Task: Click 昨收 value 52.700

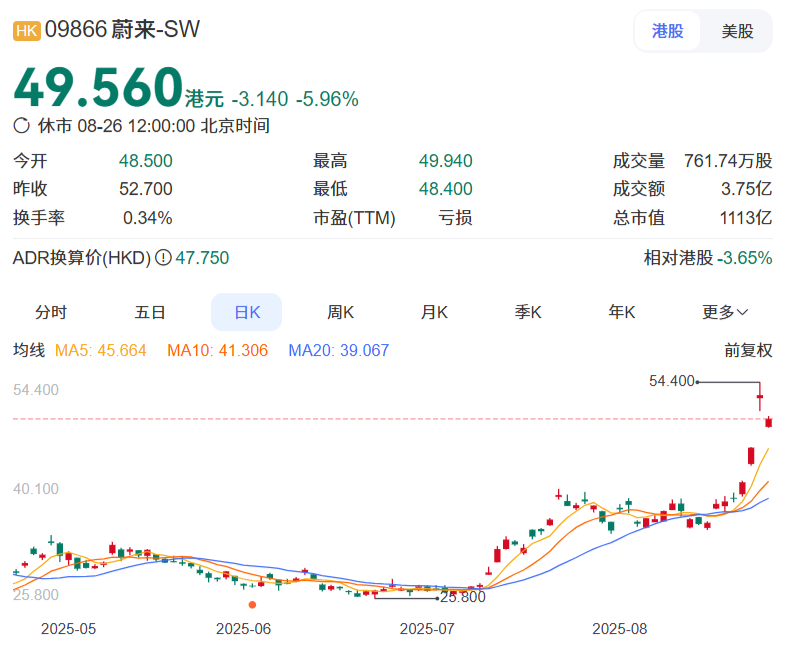Action: click(x=146, y=189)
